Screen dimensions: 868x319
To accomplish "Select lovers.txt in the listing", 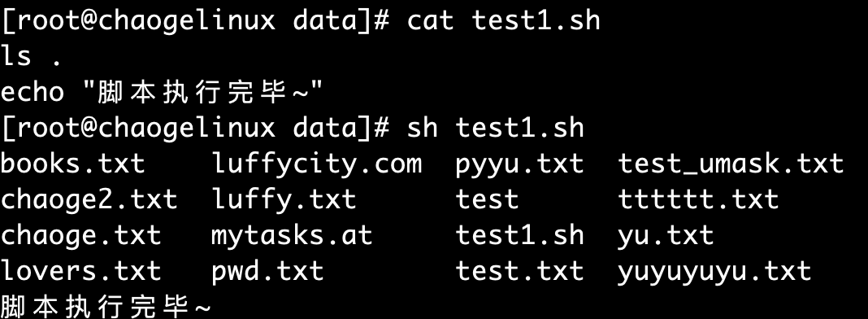I will [x=80, y=271].
